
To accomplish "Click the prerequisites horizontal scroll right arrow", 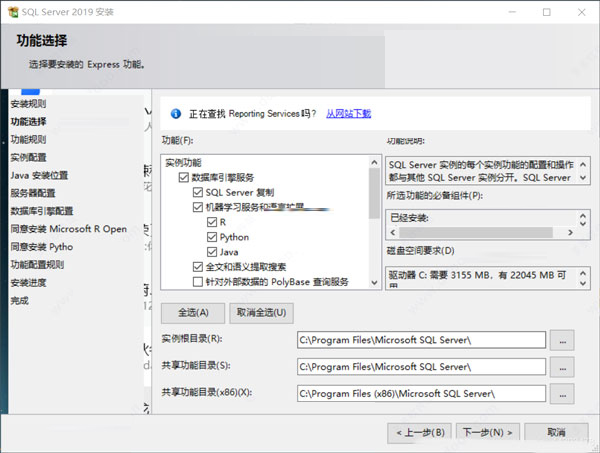I will 570,232.
